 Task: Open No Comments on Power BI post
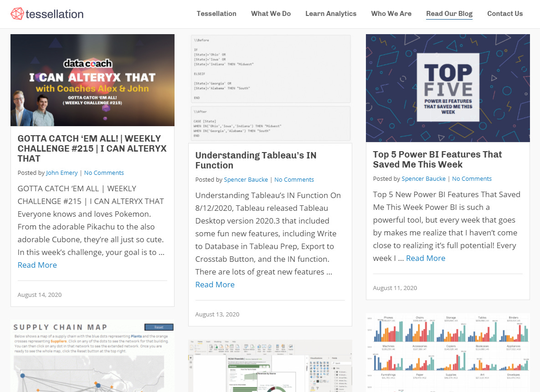472,178
